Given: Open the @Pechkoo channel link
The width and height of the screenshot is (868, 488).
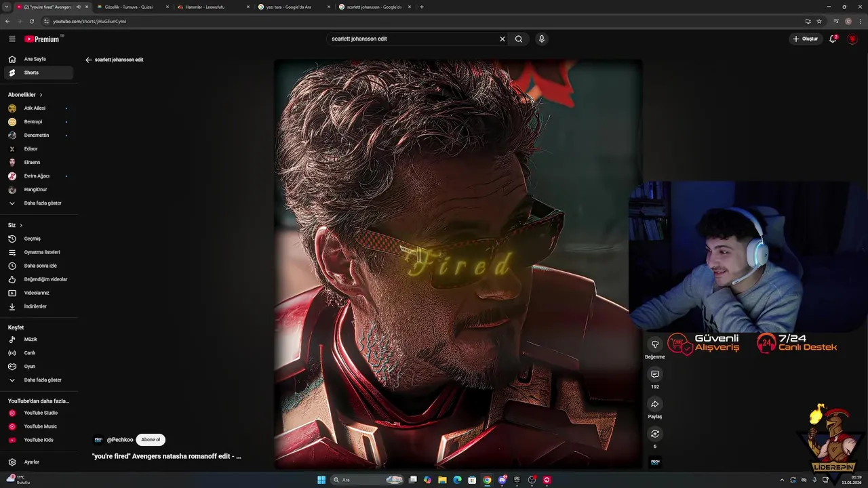Looking at the screenshot, I should tap(120, 440).
